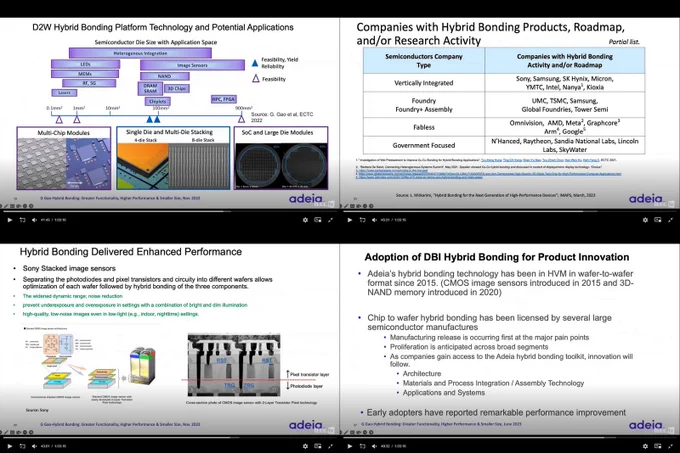Viewport: 680px width, 453px height.
Task: Seek on the D2W Hybrid Bonding Platform video progress bar
Action: point(170,212)
